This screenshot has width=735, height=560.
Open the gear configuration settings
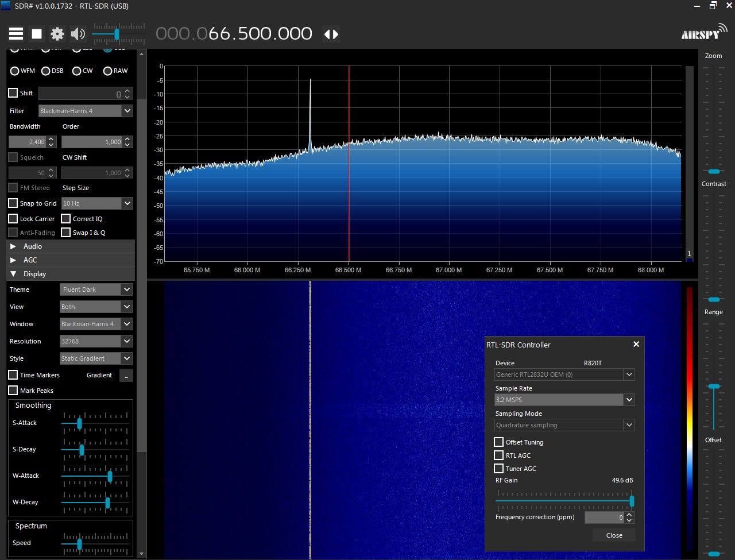tap(57, 34)
